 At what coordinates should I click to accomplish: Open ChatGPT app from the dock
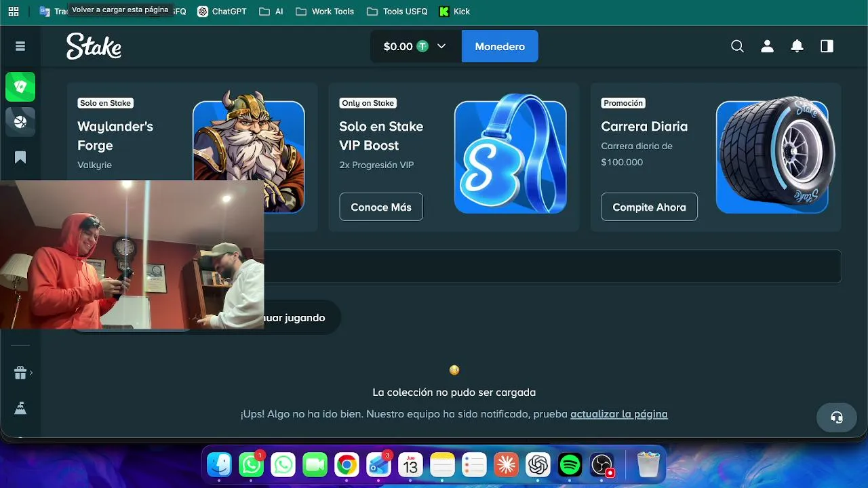[538, 465]
